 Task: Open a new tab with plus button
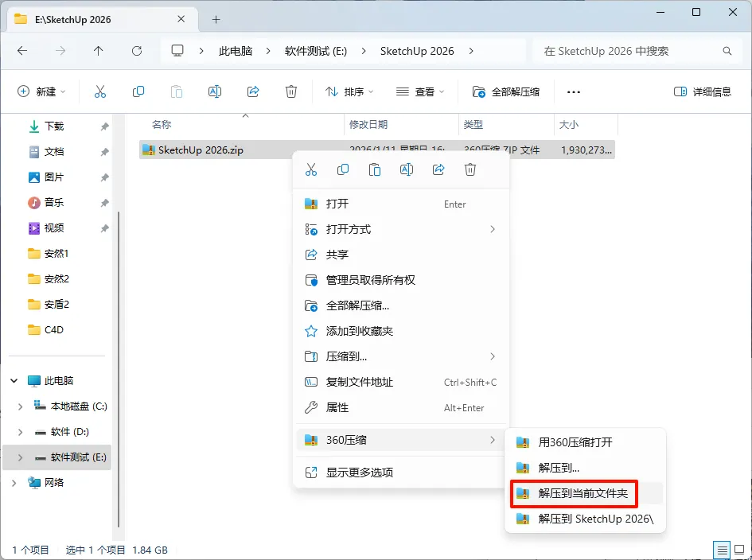pyautogui.click(x=216, y=19)
